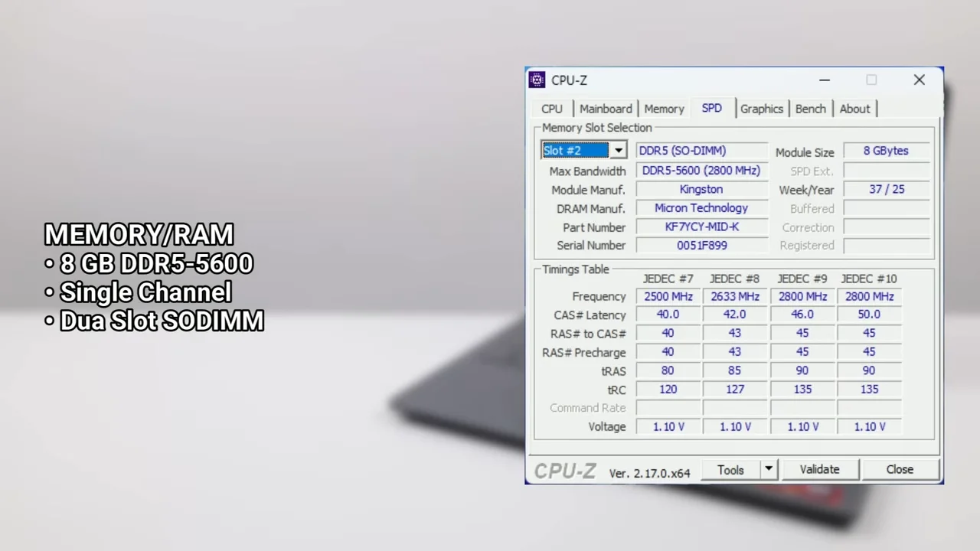Click the 50.0 CAS# Latency cell
The width and height of the screenshot is (980, 551).
click(x=869, y=315)
